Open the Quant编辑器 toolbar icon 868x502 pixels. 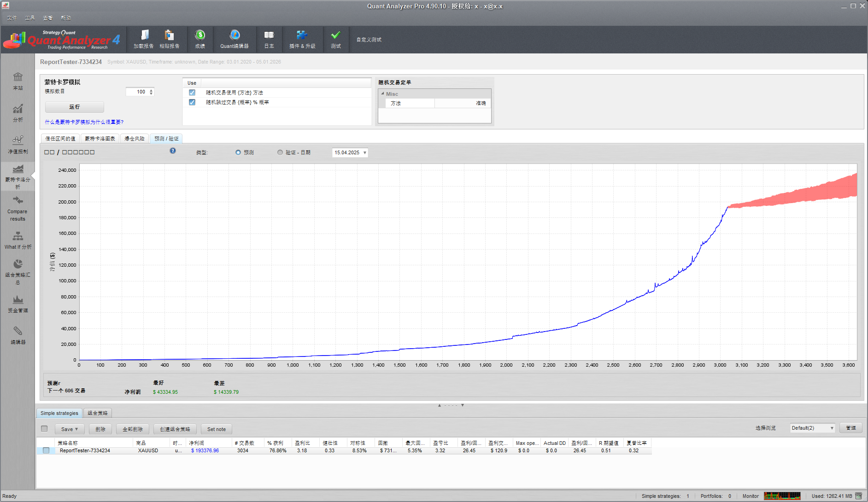click(235, 36)
